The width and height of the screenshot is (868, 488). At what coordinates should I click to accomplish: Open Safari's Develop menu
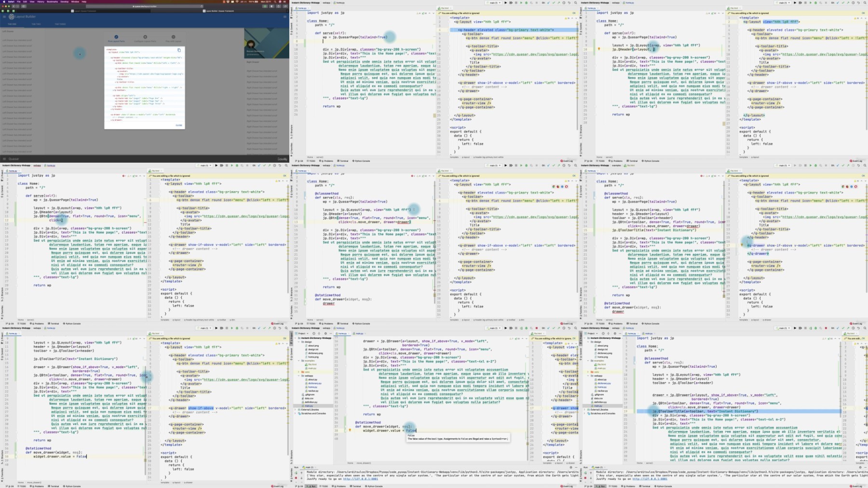pyautogui.click(x=65, y=1)
